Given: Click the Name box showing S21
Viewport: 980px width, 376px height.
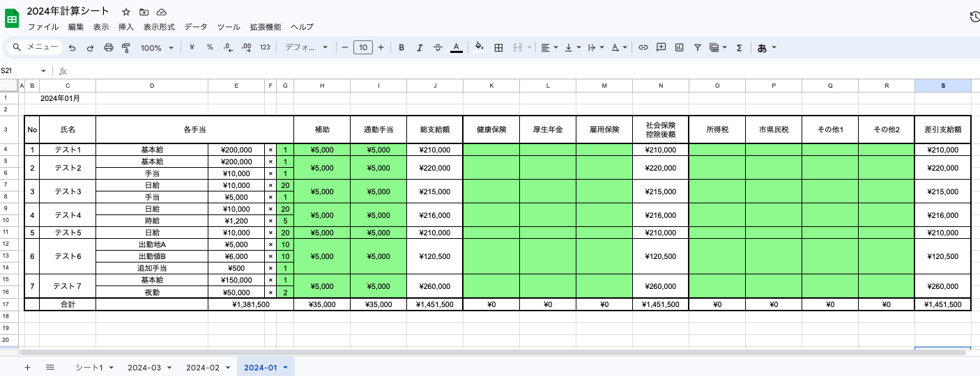Looking at the screenshot, I should [20, 71].
